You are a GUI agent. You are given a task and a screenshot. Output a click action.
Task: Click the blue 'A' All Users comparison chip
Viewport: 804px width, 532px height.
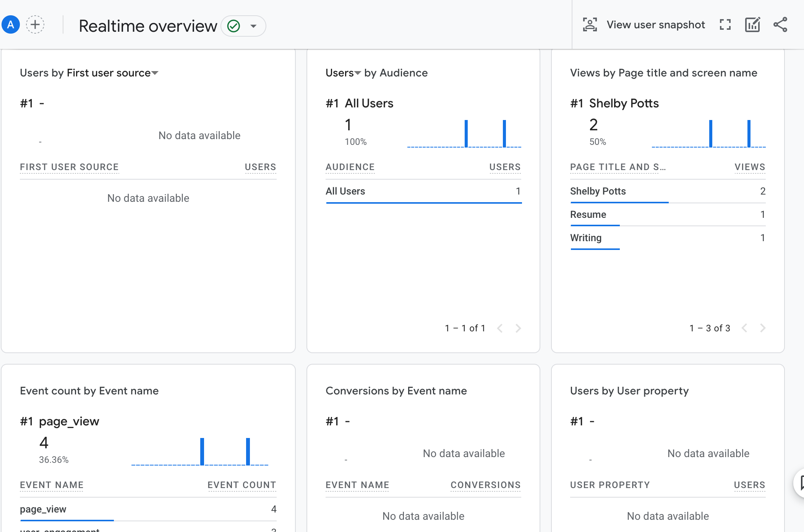(11, 25)
